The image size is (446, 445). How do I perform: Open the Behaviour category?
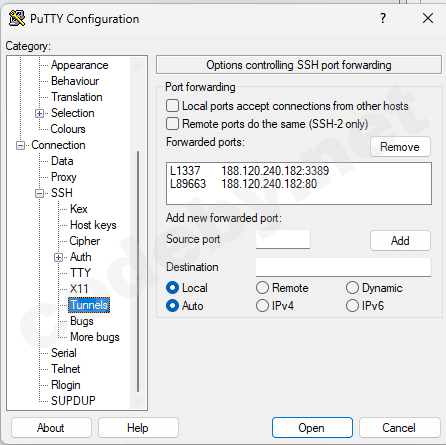75,81
